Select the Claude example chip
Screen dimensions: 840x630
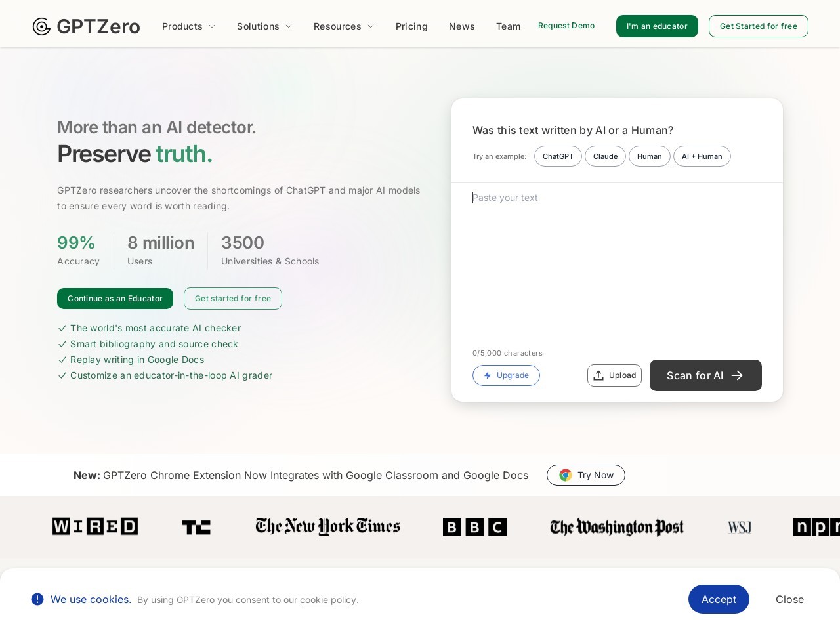pyautogui.click(x=605, y=156)
